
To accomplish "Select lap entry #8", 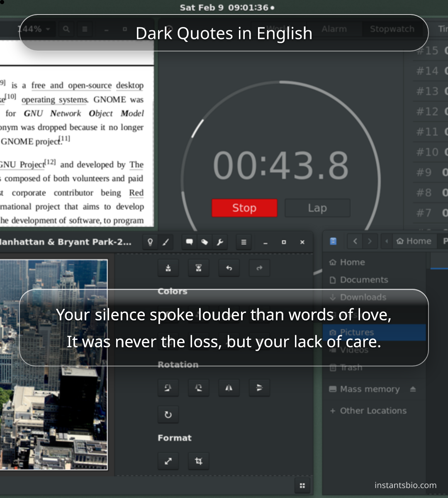I will tap(431, 193).
